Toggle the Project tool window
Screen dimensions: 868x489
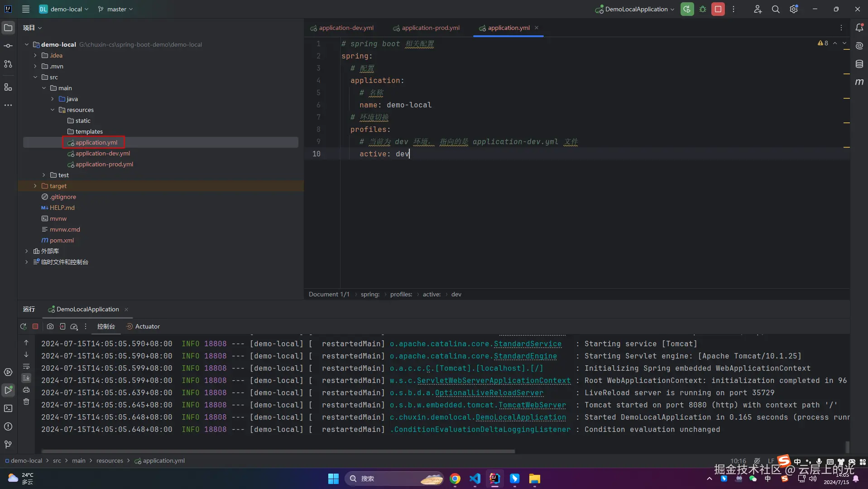click(x=8, y=28)
